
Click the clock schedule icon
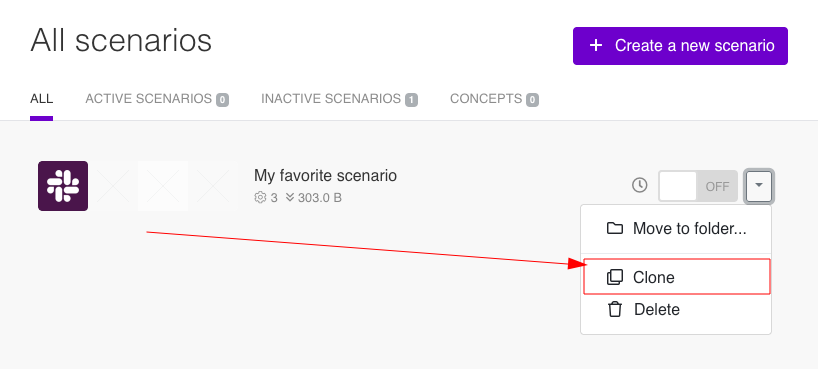640,185
